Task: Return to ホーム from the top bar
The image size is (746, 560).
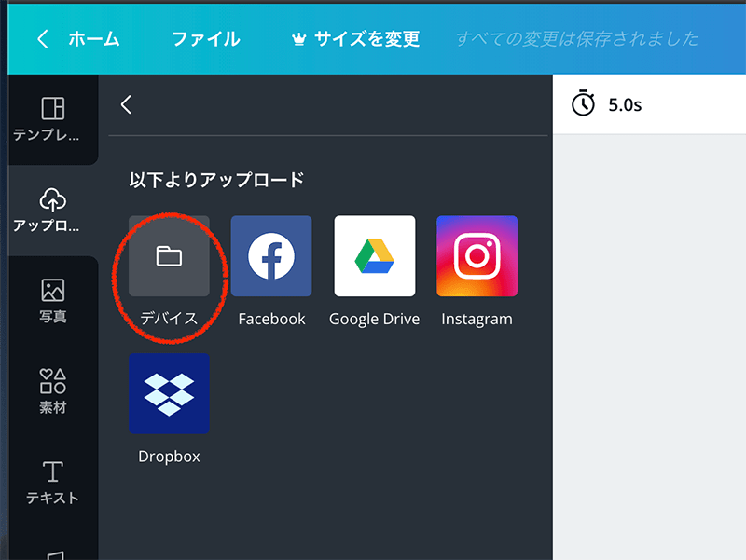Action: pyautogui.click(x=79, y=39)
